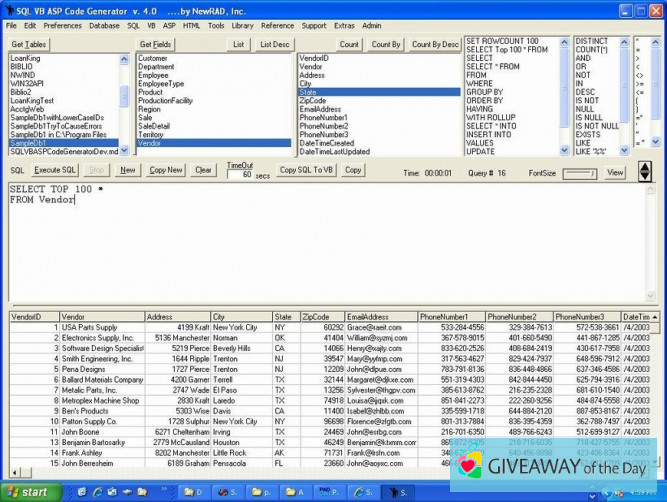Select the Employee table in the list
This screenshot has width=667, height=502.
(154, 75)
